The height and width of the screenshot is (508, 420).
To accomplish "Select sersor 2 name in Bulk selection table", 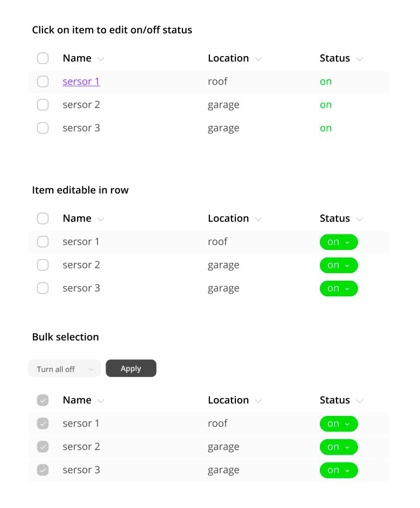I will click(x=81, y=447).
